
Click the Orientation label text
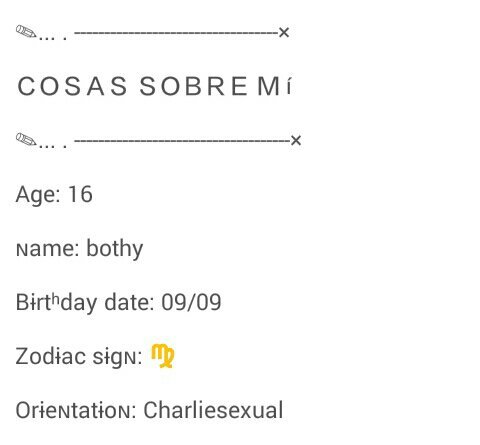click(76, 410)
